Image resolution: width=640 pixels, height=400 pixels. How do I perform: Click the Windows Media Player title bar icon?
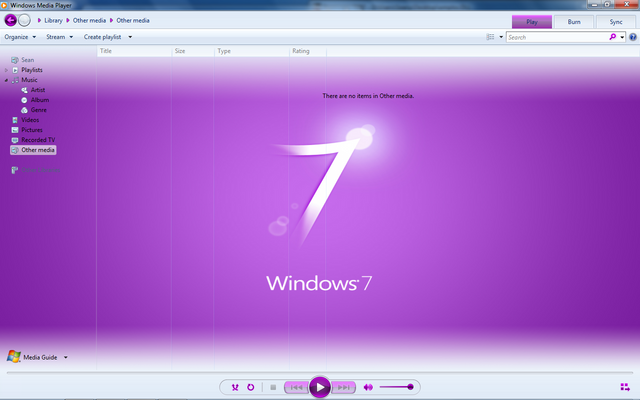pyautogui.click(x=4, y=5)
